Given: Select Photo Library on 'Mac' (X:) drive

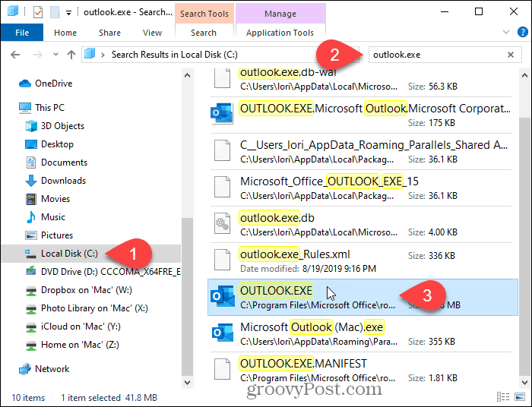Looking at the screenshot, I should pos(94,308).
